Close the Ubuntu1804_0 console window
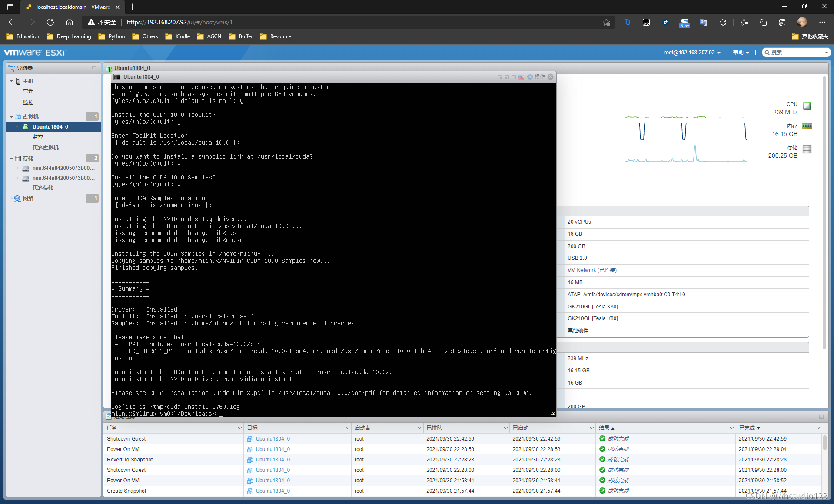The width and height of the screenshot is (834, 504). 551,77
